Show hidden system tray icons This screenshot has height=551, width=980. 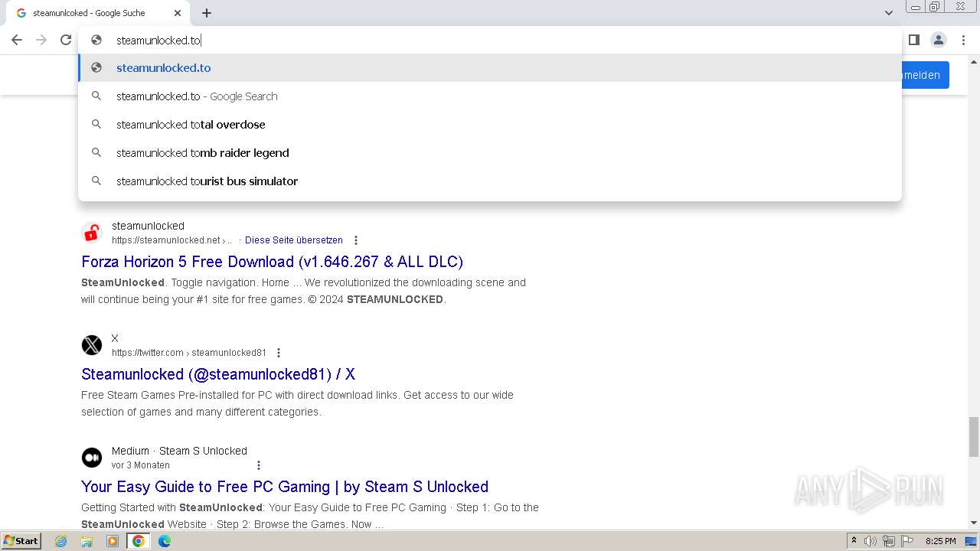click(x=854, y=541)
